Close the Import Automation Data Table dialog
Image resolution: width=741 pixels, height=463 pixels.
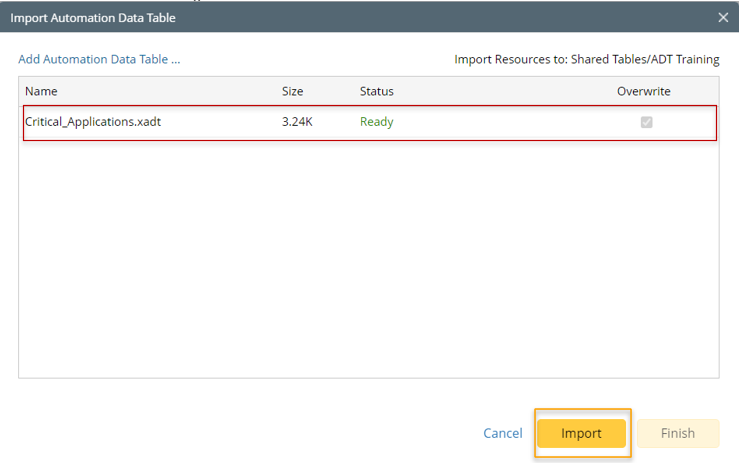point(723,17)
